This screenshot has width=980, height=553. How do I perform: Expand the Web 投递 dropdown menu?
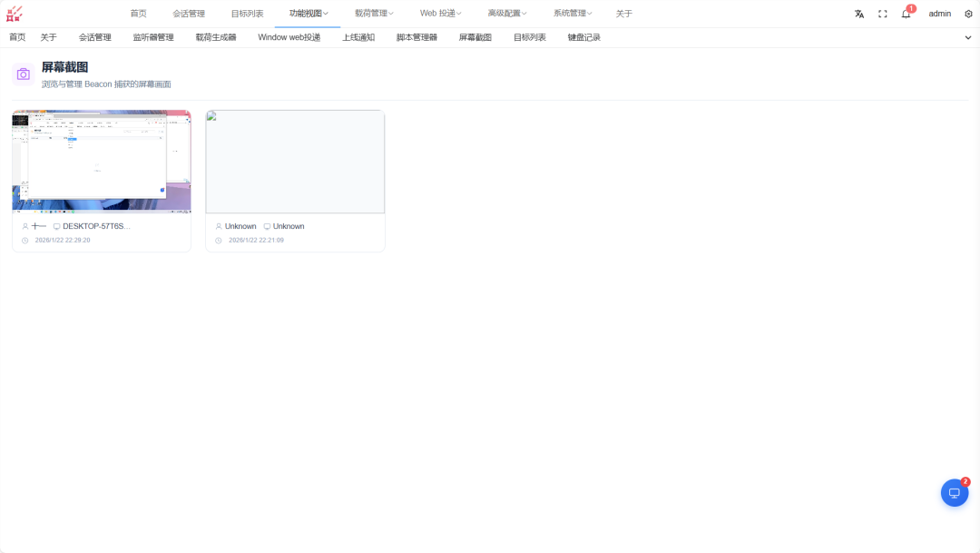pyautogui.click(x=440, y=13)
